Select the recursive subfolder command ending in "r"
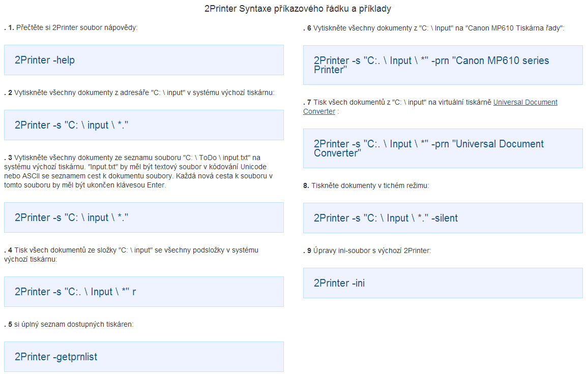 [143, 292]
